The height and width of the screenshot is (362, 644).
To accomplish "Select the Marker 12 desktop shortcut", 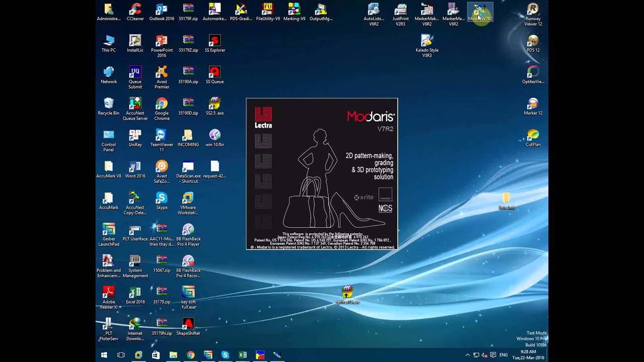I will [533, 107].
